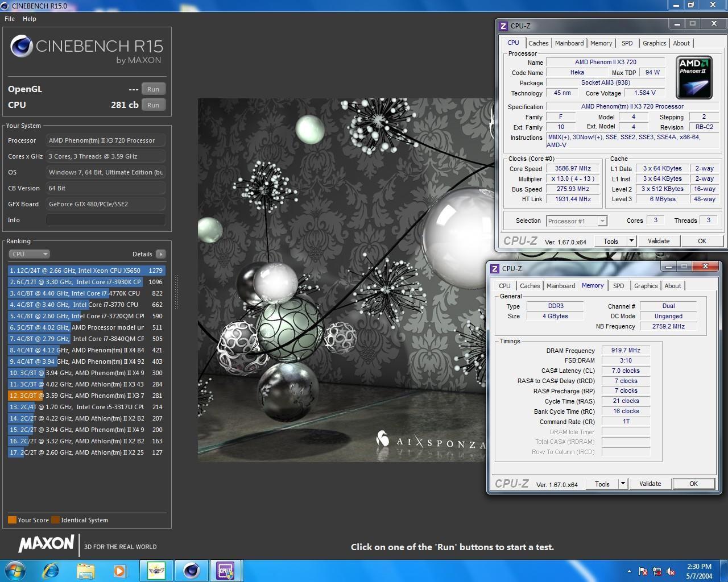Click OK in upper CPU-Z window
Screen dimensions: 728x582
702,241
